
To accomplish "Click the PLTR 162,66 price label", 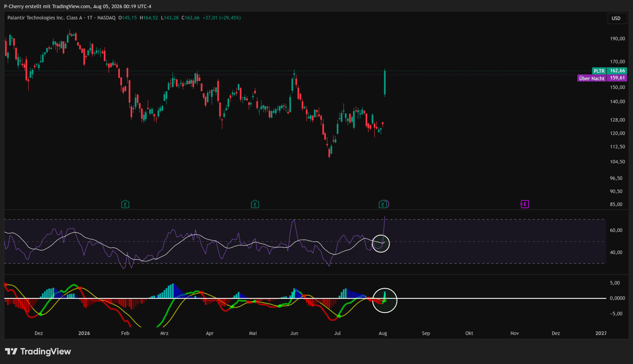I will click(610, 71).
